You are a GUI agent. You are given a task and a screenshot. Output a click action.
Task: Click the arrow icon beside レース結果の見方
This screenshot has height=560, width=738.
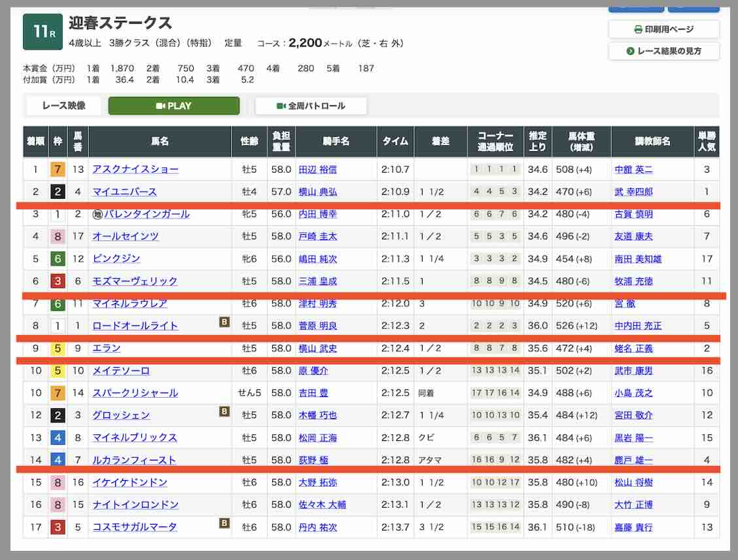click(x=631, y=51)
